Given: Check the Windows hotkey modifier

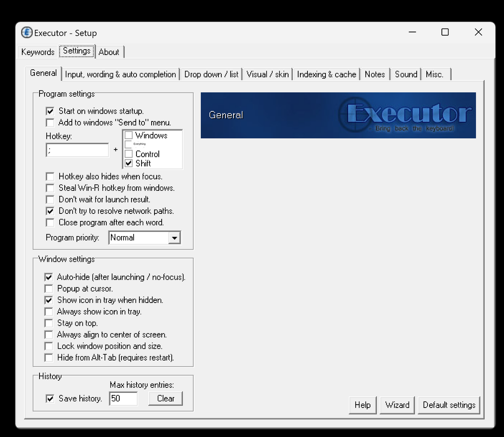Looking at the screenshot, I should 129,135.
